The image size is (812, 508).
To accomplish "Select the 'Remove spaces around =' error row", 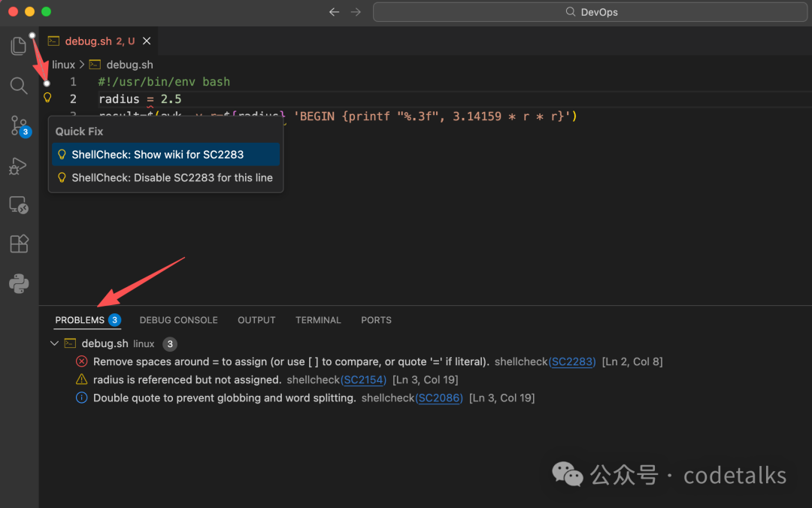I will pos(425,361).
